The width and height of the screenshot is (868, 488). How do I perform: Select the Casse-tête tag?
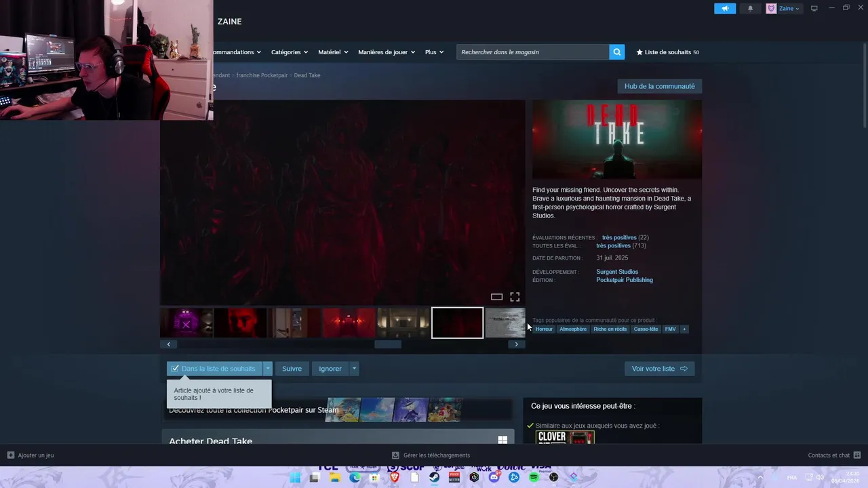click(646, 329)
